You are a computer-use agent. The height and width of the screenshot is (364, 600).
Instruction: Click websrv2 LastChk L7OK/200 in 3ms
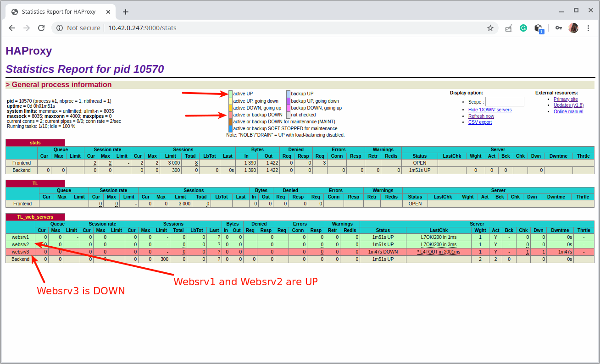(439, 245)
